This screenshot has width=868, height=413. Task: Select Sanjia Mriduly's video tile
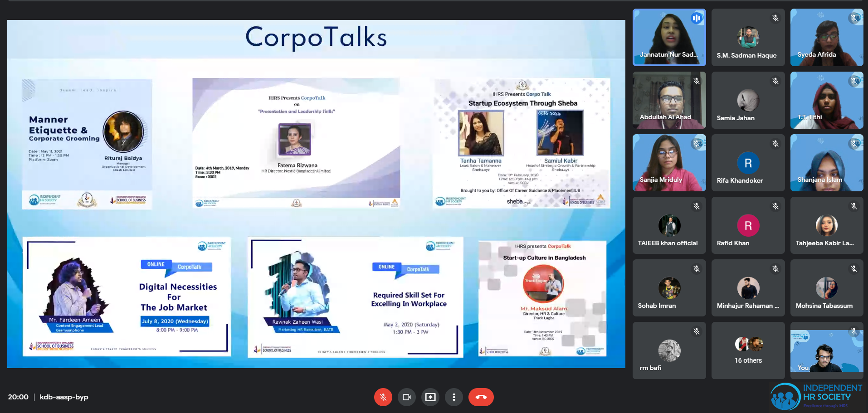669,163
